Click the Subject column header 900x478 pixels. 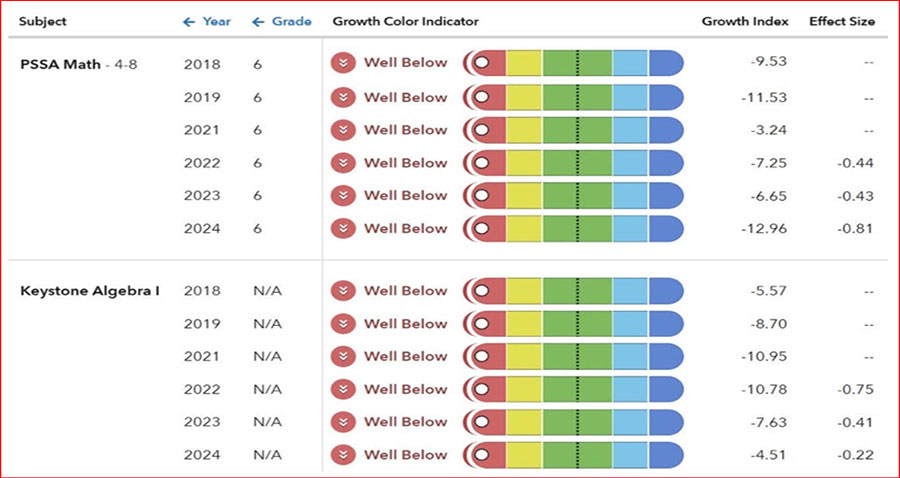tap(43, 21)
